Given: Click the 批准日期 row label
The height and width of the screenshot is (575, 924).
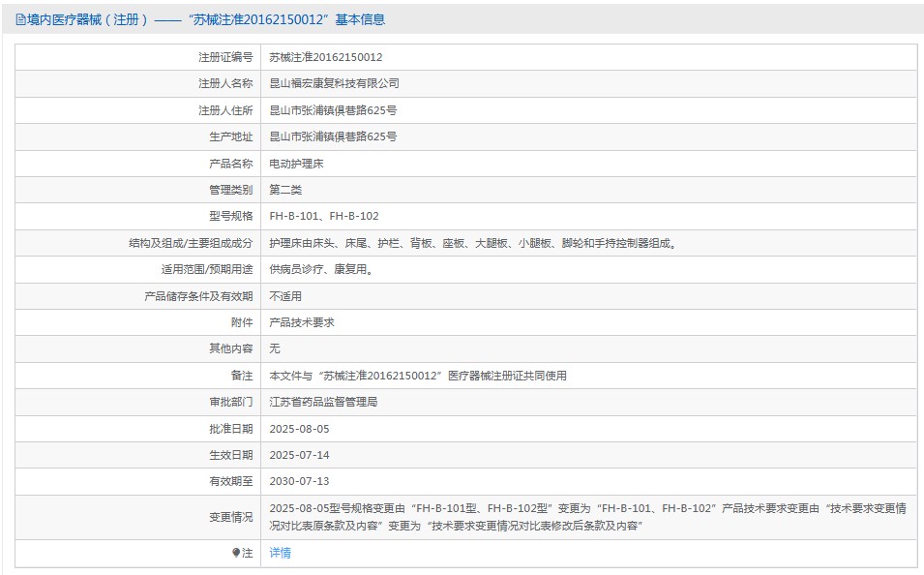Looking at the screenshot, I should tap(231, 429).
